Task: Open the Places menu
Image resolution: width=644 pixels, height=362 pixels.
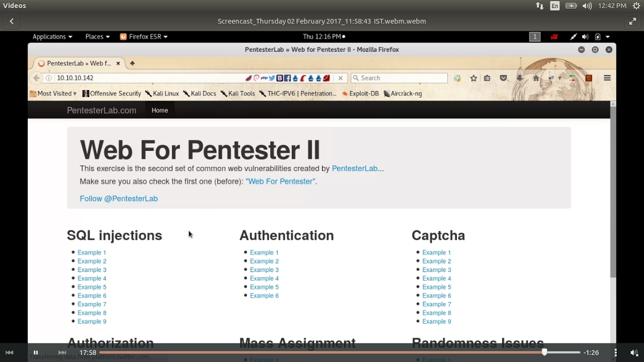Action: click(98, 37)
